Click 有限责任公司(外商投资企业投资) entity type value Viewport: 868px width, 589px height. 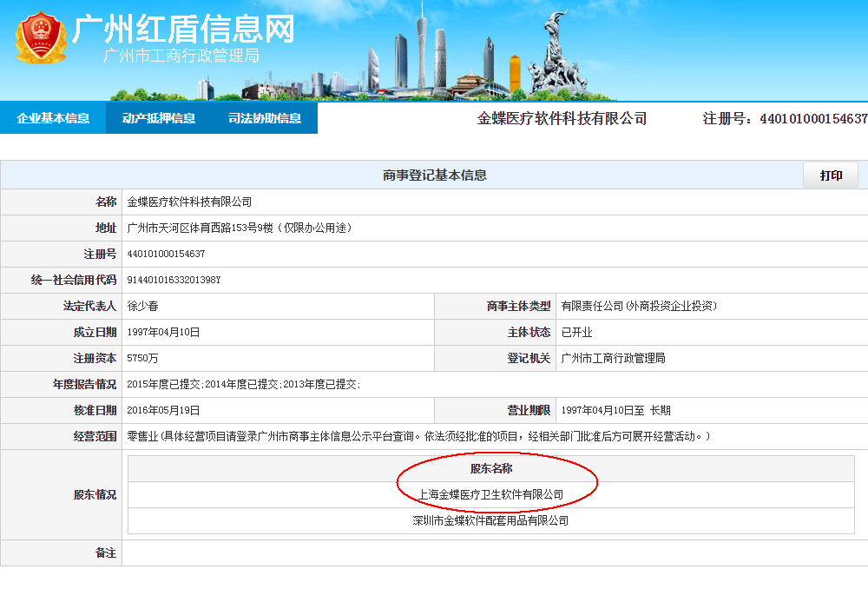639,306
